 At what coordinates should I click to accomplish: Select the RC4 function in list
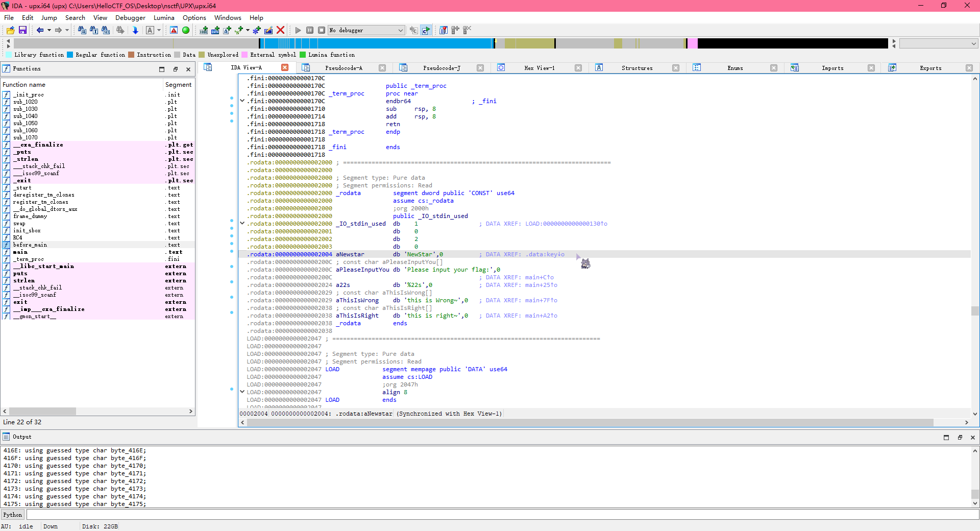click(18, 238)
